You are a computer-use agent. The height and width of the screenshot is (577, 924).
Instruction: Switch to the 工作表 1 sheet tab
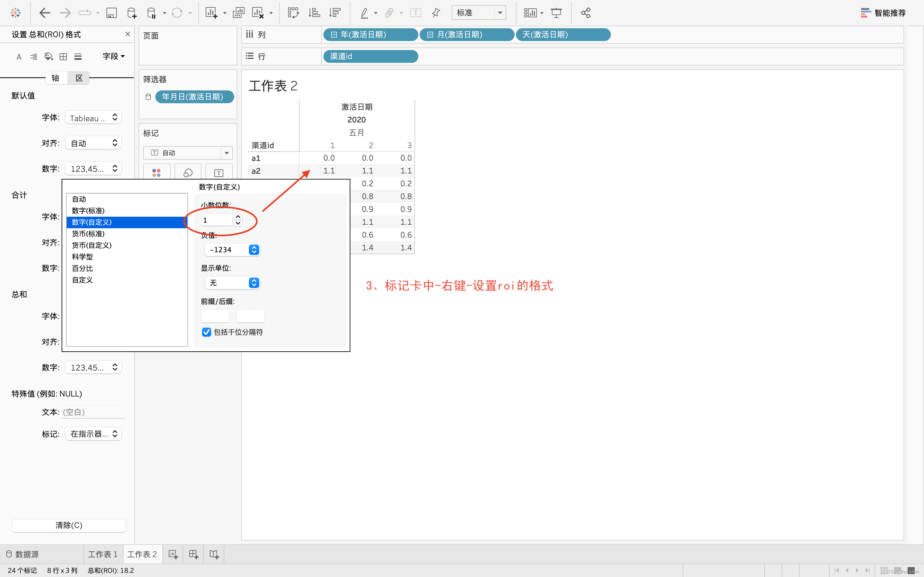pos(103,554)
